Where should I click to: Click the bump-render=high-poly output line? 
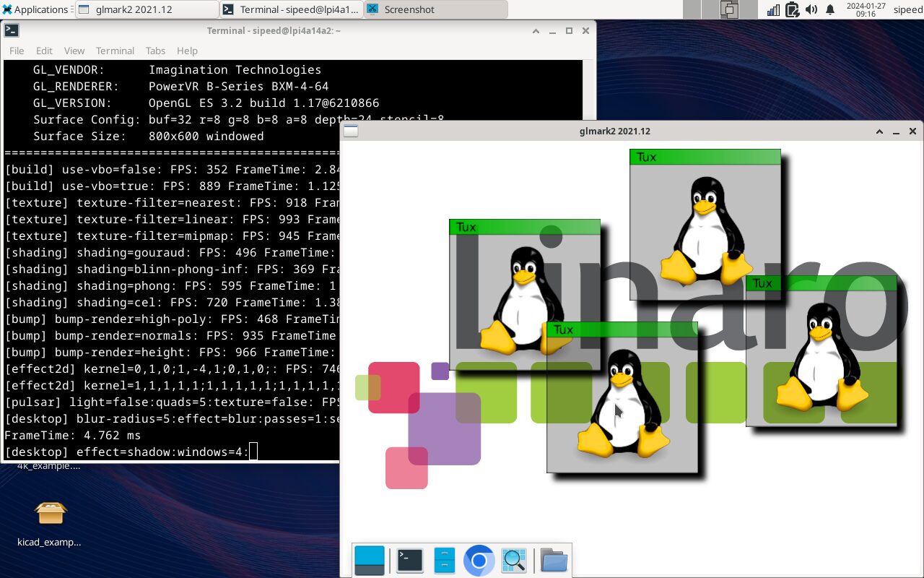click(x=172, y=319)
